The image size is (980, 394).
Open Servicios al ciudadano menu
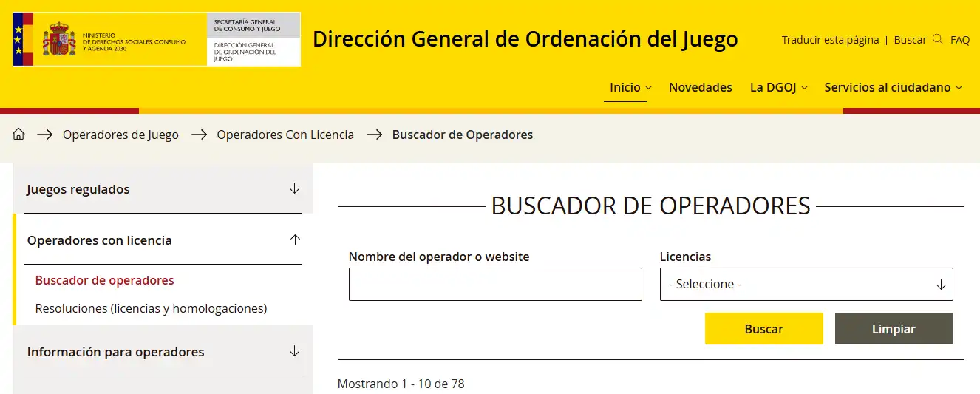(x=893, y=87)
